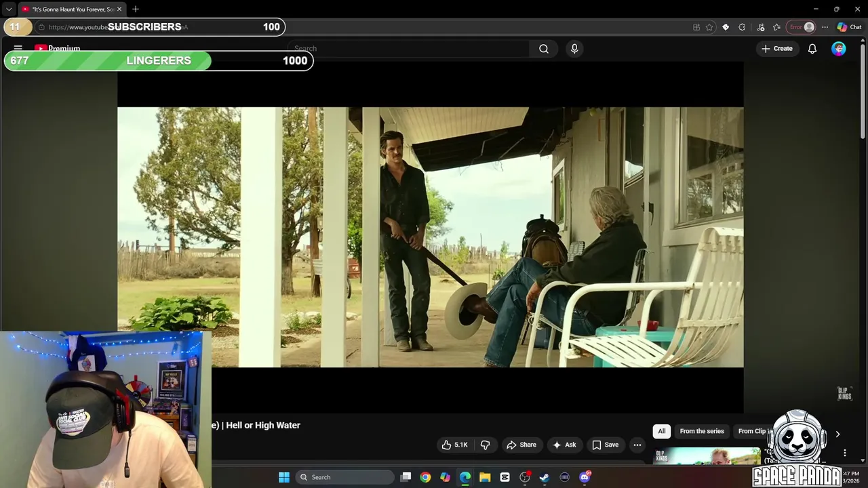Like the video with 5.1K likes

tap(454, 445)
